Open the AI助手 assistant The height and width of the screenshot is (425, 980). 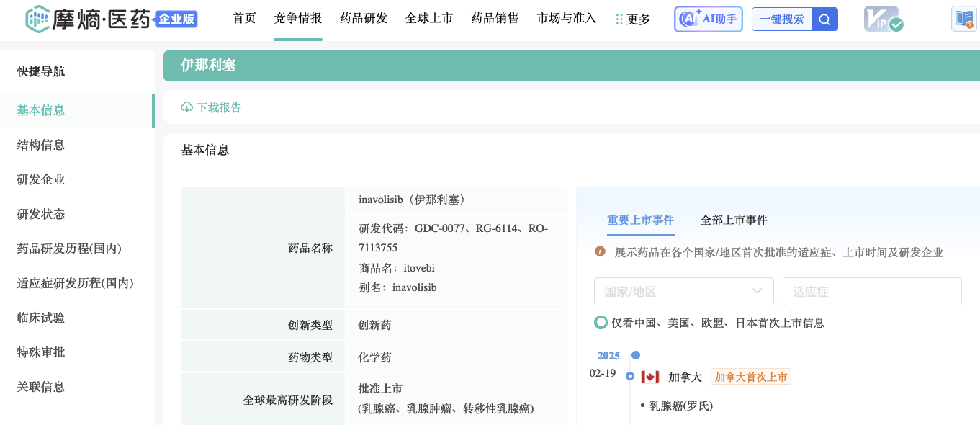coord(708,19)
